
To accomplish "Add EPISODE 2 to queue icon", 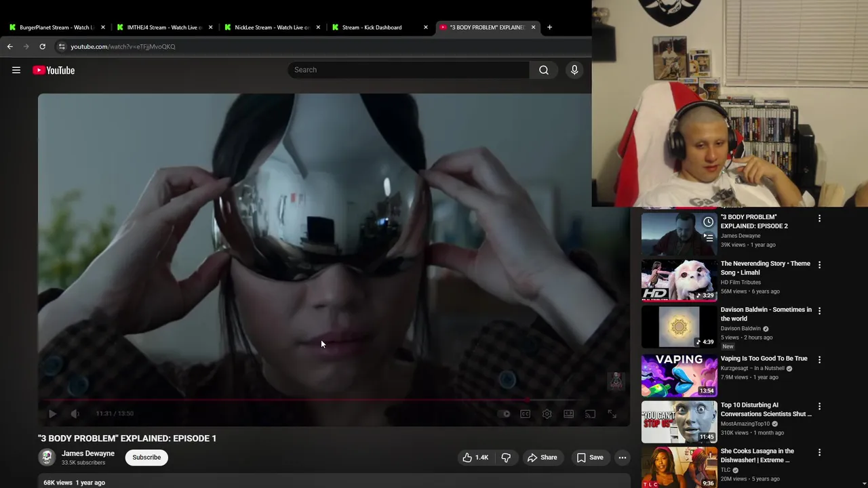I will click(x=708, y=237).
